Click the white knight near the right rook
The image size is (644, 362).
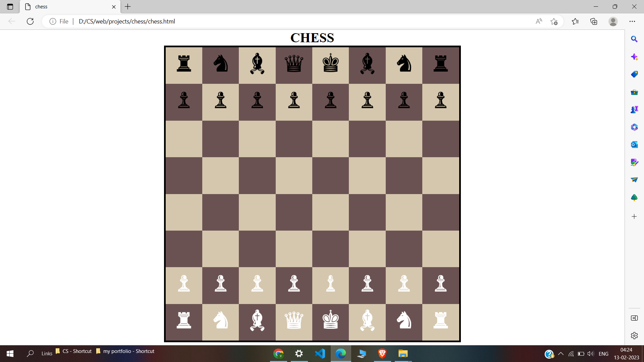pos(404,321)
